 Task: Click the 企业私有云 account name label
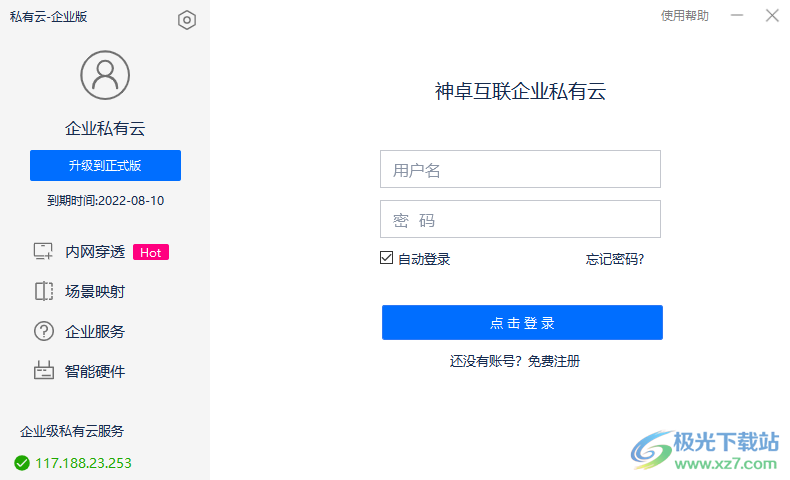tap(105, 128)
